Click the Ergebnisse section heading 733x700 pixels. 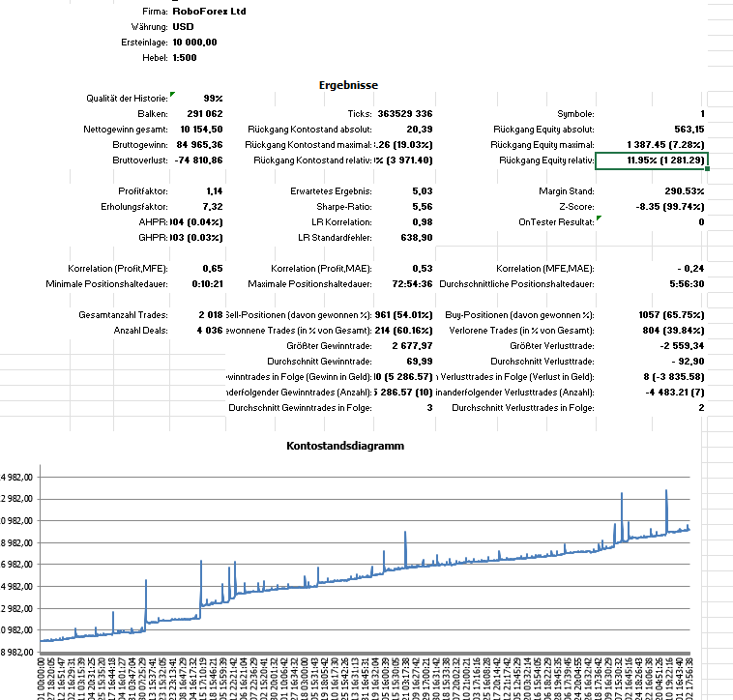point(348,86)
